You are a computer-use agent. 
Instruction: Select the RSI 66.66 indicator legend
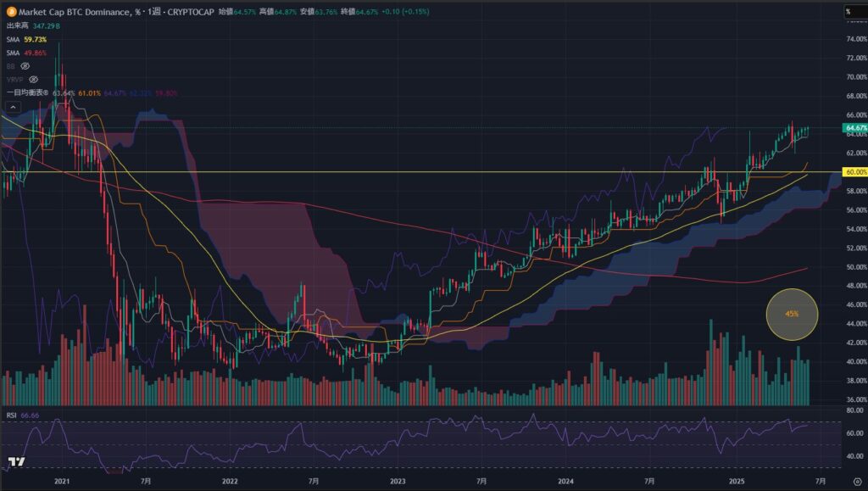pos(23,416)
